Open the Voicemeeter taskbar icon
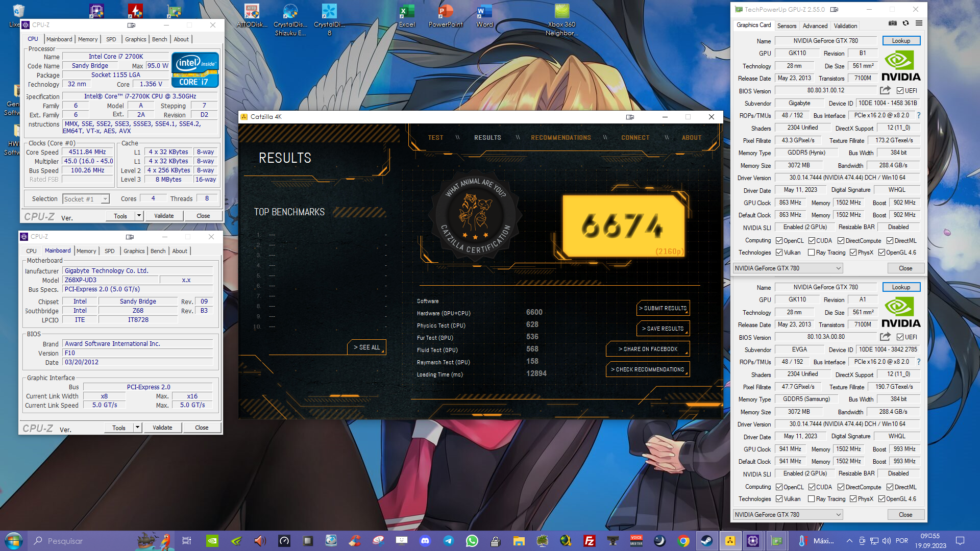Image resolution: width=980 pixels, height=551 pixels. click(636, 541)
